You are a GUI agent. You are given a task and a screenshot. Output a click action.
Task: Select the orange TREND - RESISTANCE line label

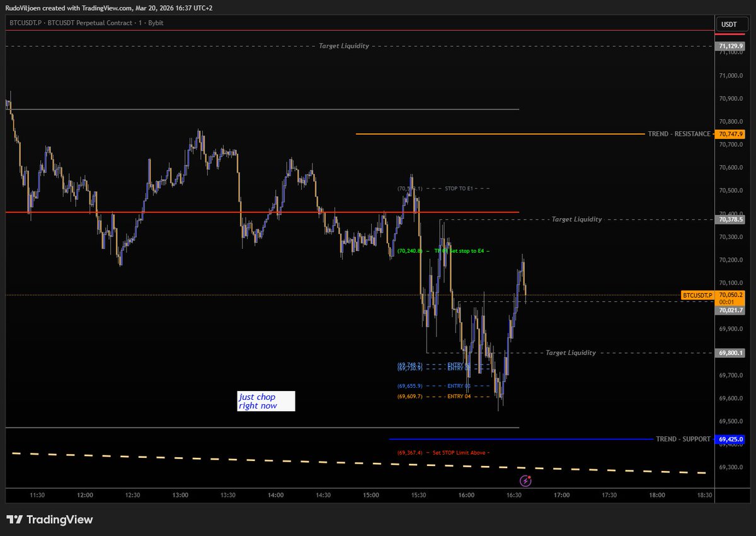pyautogui.click(x=679, y=134)
